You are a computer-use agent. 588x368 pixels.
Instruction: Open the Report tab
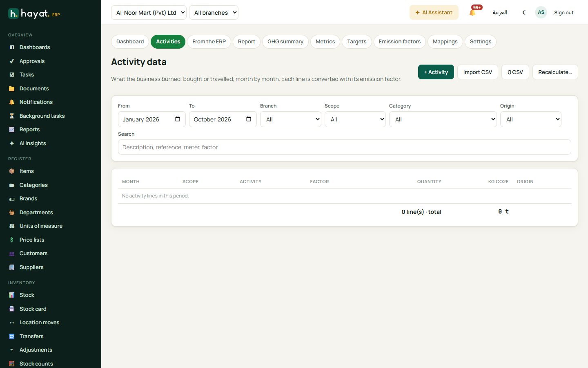tap(247, 42)
